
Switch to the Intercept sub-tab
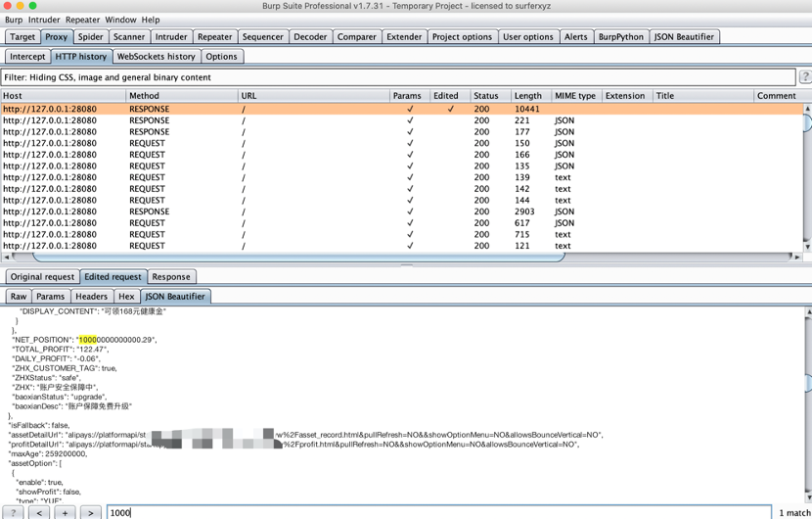click(27, 57)
